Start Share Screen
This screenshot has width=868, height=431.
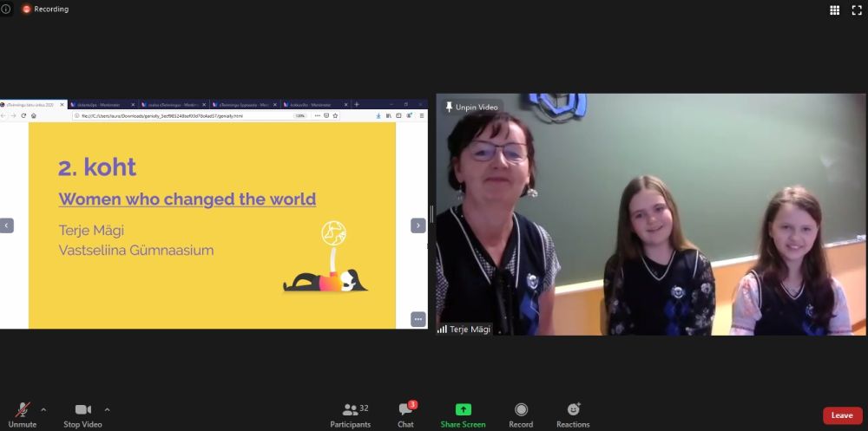[463, 411]
